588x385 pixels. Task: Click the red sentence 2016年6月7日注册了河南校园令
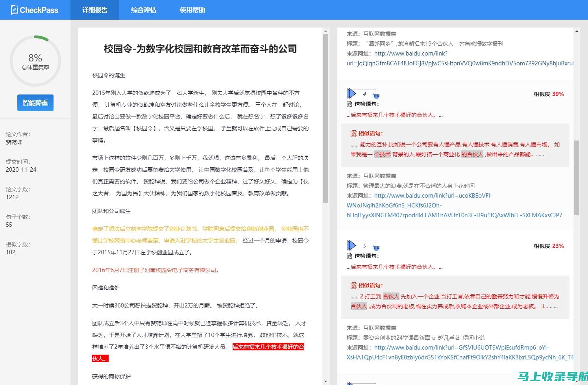tap(156, 270)
